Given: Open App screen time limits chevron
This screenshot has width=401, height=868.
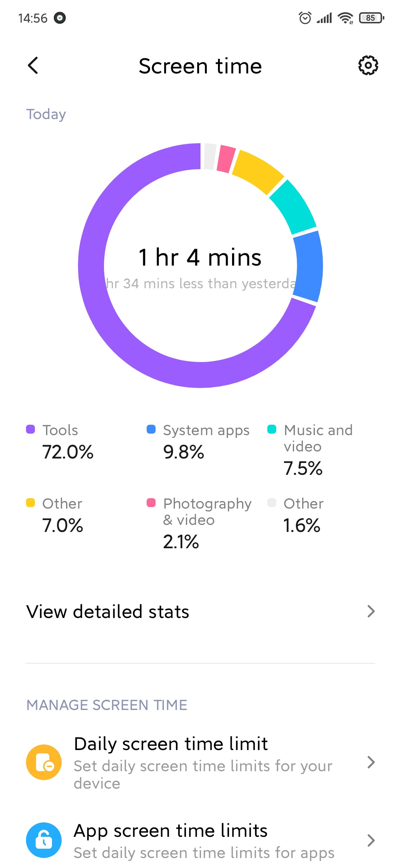Looking at the screenshot, I should [x=371, y=840].
